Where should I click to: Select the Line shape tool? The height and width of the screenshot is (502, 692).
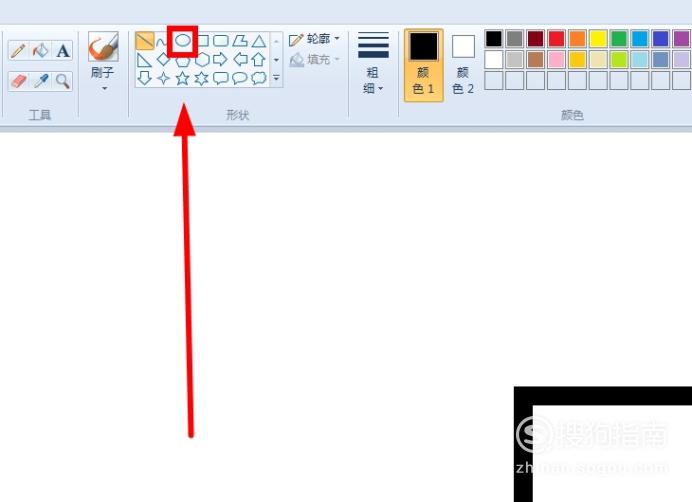(x=145, y=41)
